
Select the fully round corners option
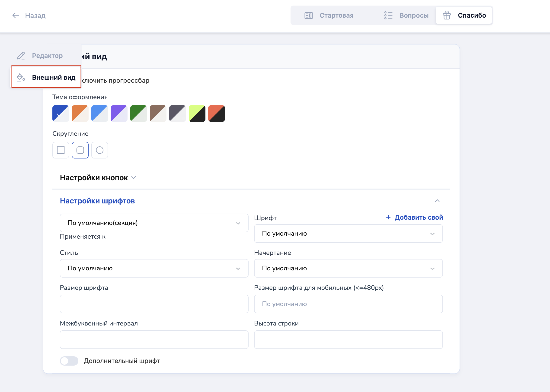click(99, 150)
